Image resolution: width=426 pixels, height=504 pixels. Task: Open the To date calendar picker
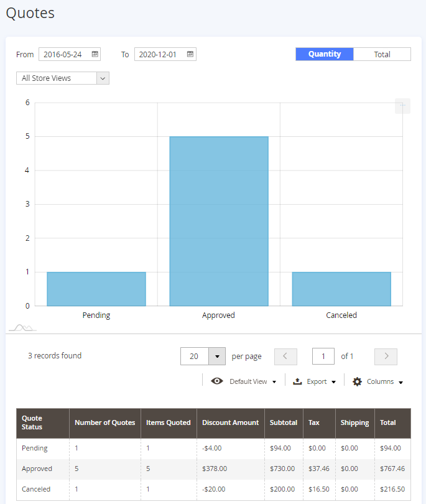pyautogui.click(x=190, y=55)
